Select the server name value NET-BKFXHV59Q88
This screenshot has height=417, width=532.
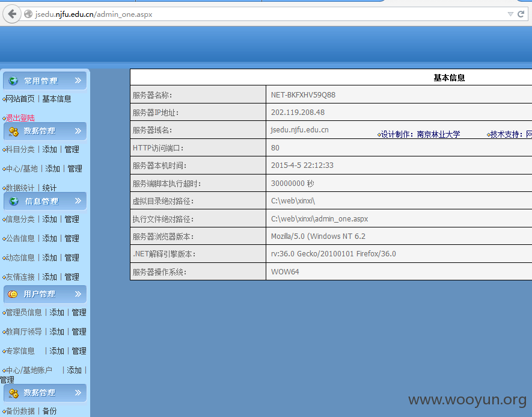303,94
